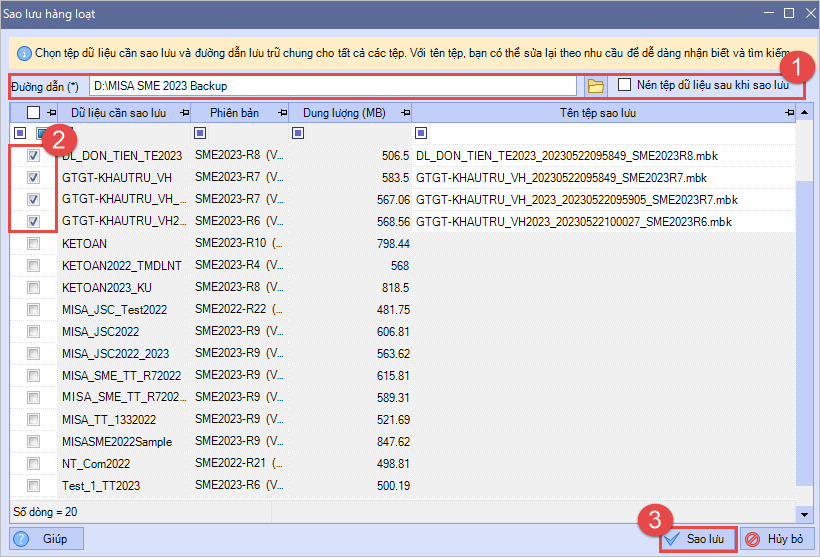This screenshot has width=820, height=557.
Task: Uncheck the GTGT-KHAUTRU_VH database
Action: click(x=34, y=177)
